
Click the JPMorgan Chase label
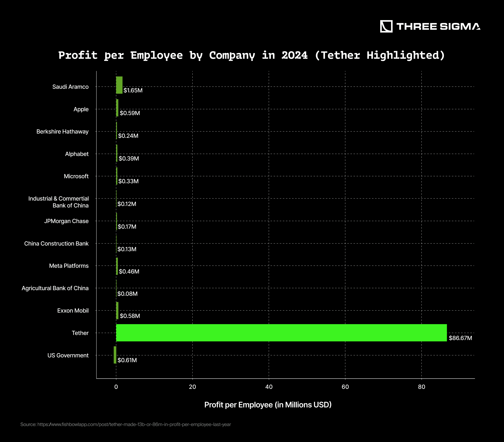66,221
